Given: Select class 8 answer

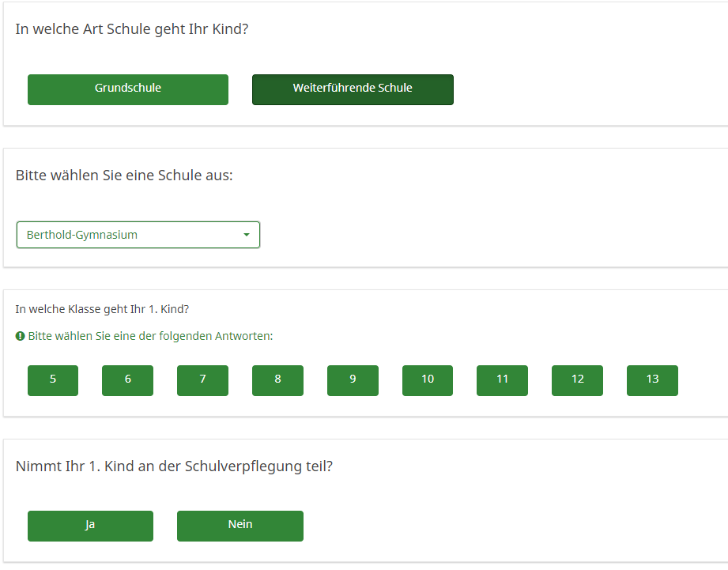Looking at the screenshot, I should 277,380.
